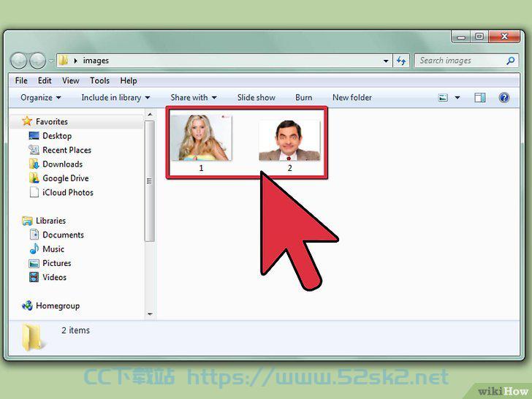Viewport: 532px width, 399px height.
Task: Open Help via the blue question icon
Action: click(504, 98)
